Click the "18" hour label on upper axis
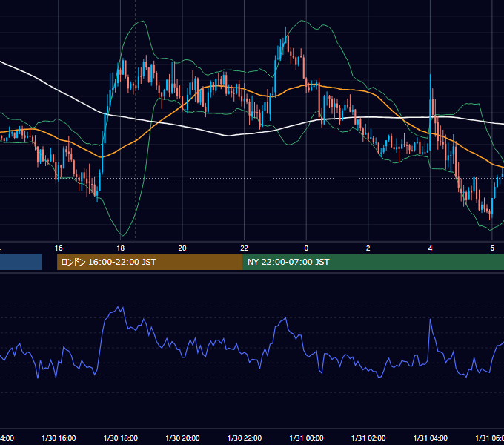 pos(121,248)
